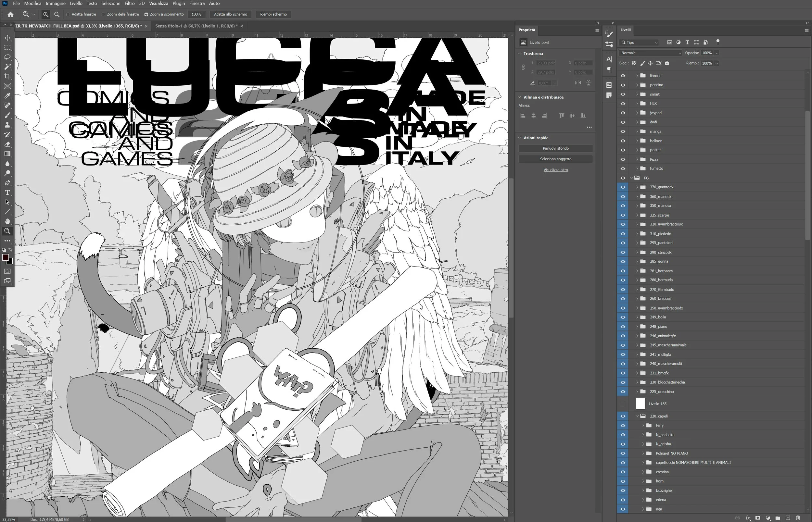Screen dimensions: 812x522
Task: Select the Type tool
Action: pos(7,193)
